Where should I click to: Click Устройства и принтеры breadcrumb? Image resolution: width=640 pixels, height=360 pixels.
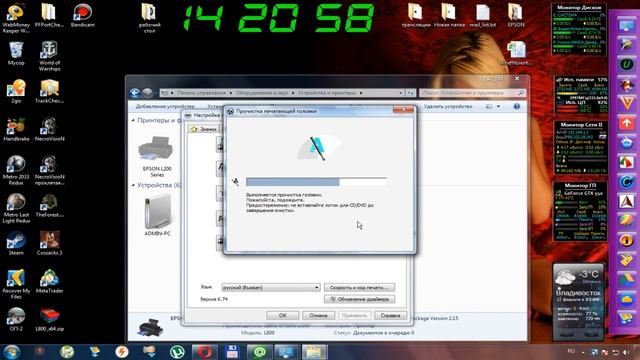tap(327, 93)
